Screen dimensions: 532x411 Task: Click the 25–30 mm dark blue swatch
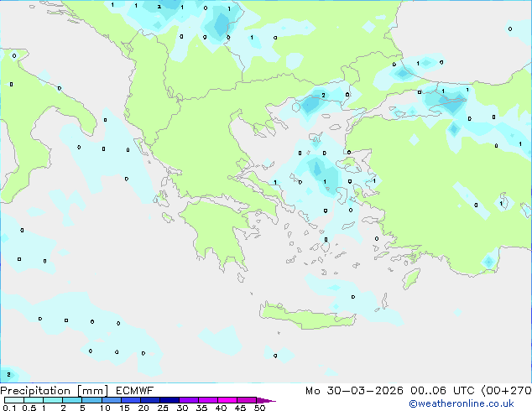(169, 400)
